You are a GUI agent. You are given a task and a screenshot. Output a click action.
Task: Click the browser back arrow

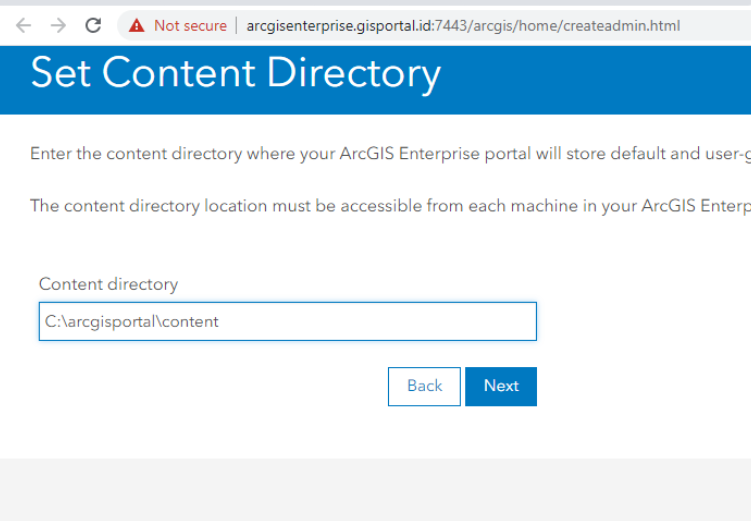tap(23, 25)
